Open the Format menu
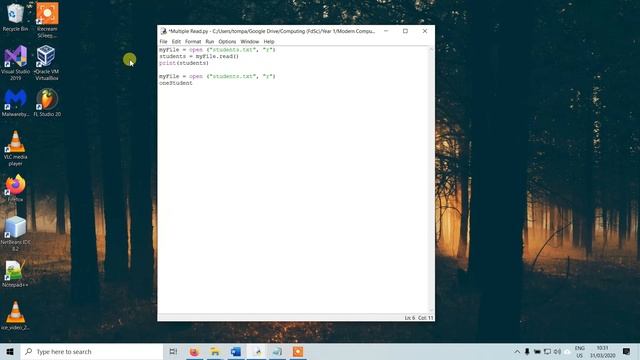Viewport: 640px width, 360px height. tap(193, 42)
